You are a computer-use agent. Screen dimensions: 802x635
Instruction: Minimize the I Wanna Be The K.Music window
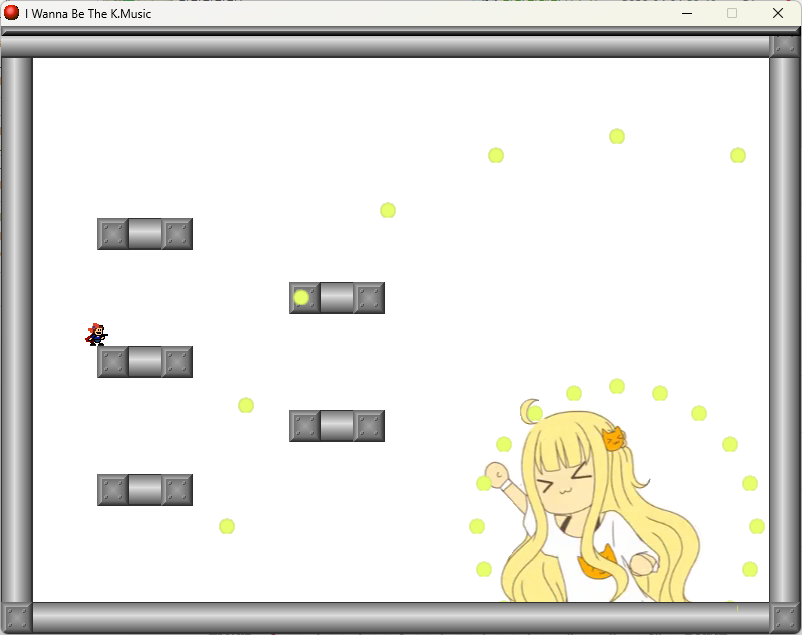687,13
